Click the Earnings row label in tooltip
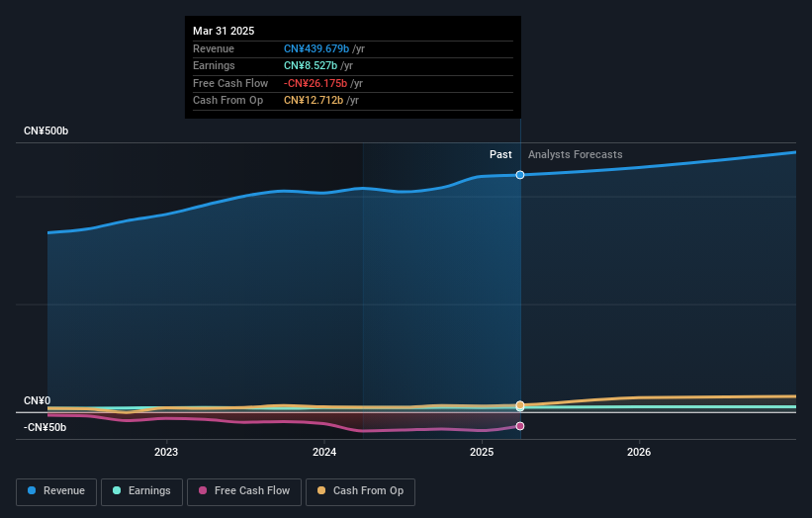Image resolution: width=812 pixels, height=518 pixels. coord(214,65)
